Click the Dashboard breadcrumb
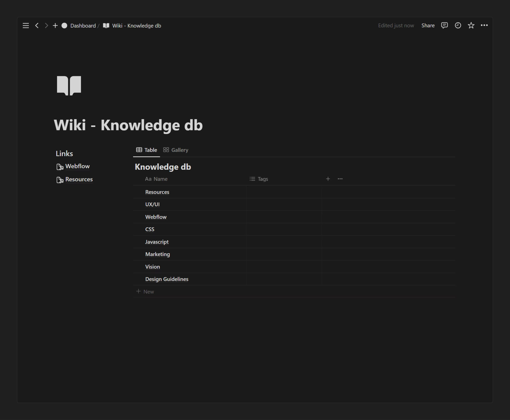510x420 pixels. (83, 25)
